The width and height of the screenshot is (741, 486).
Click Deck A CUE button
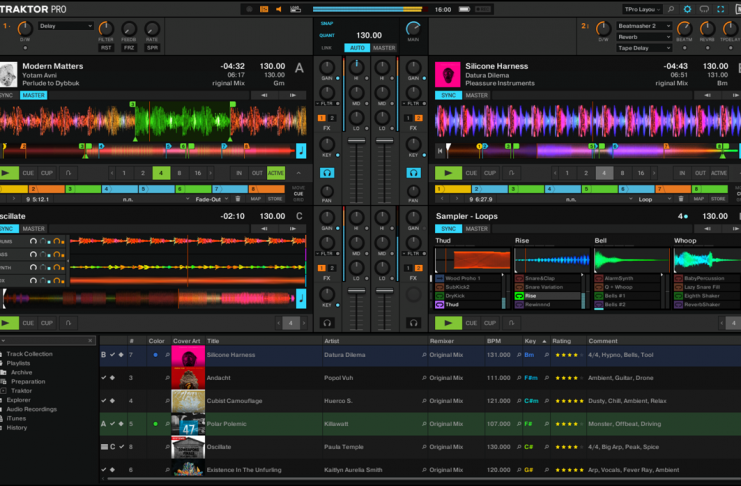(28, 173)
